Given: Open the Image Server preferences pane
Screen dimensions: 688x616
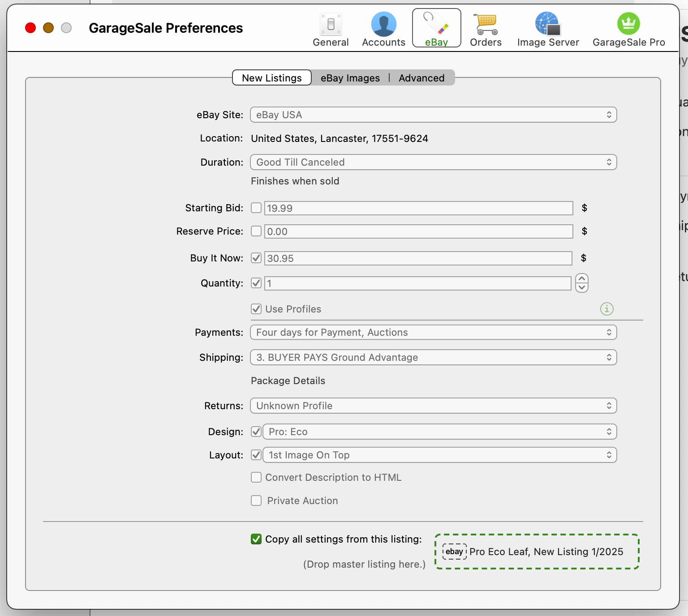Looking at the screenshot, I should [x=548, y=30].
